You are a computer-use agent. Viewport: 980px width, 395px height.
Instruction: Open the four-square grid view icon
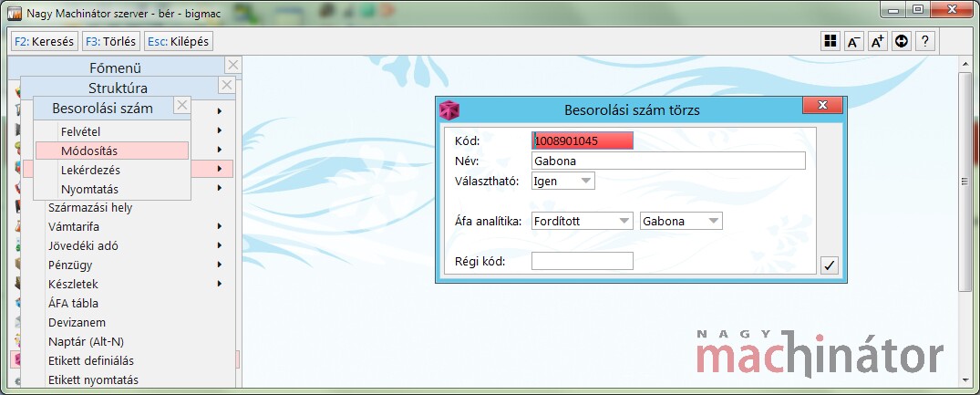click(x=830, y=41)
